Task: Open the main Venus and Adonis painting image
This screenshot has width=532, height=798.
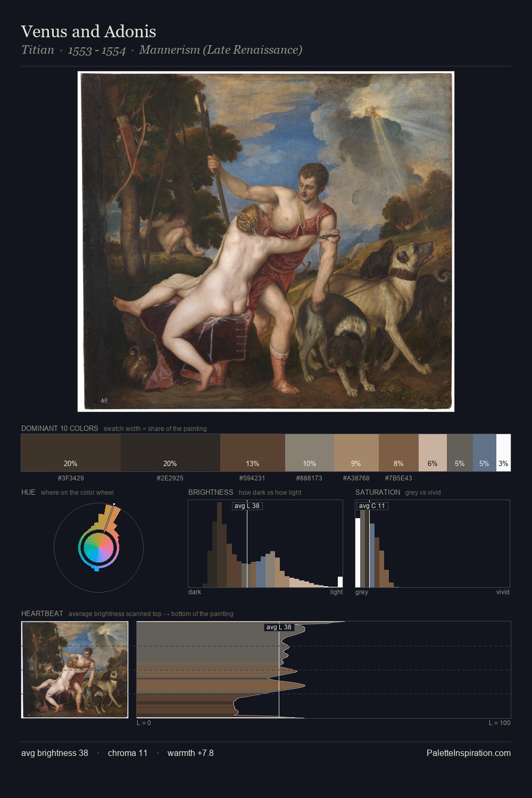Action: (266, 242)
